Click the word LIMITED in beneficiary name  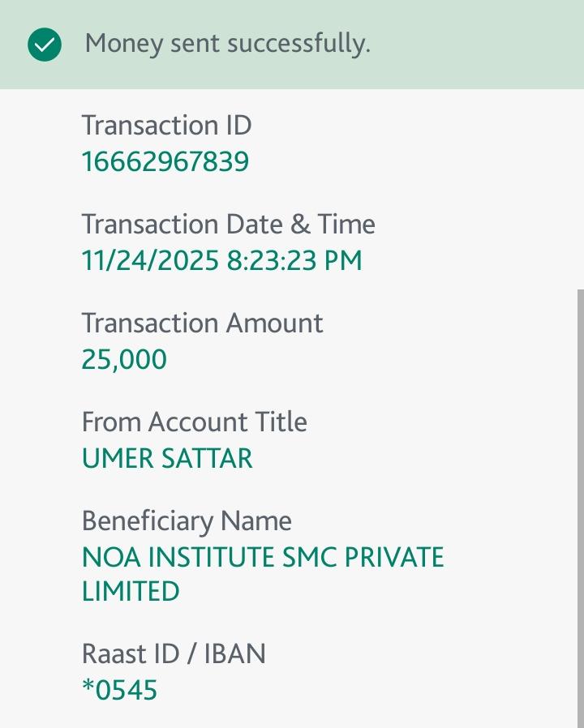coord(131,591)
